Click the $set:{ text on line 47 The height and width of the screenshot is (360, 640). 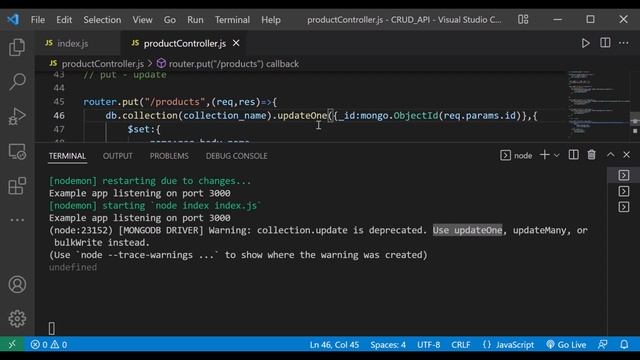point(144,129)
